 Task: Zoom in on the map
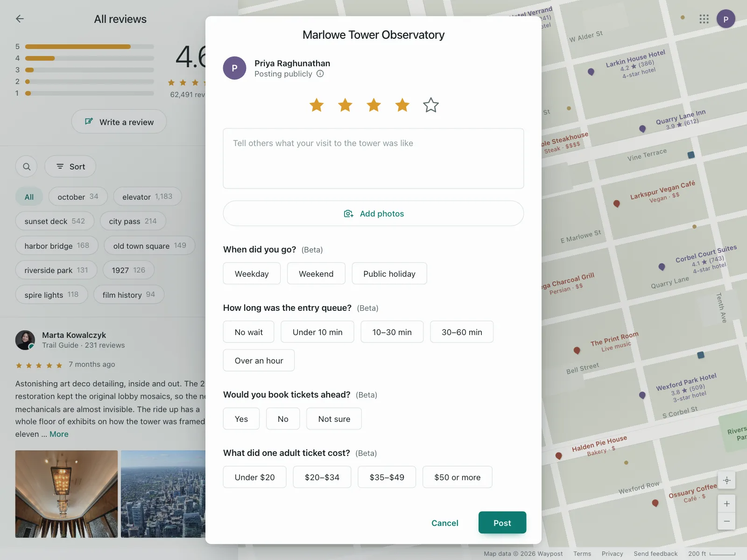[x=727, y=504]
